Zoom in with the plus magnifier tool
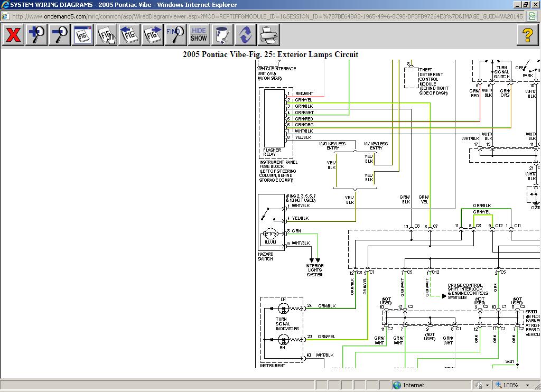Viewport: 541px width, 392px height. point(36,35)
